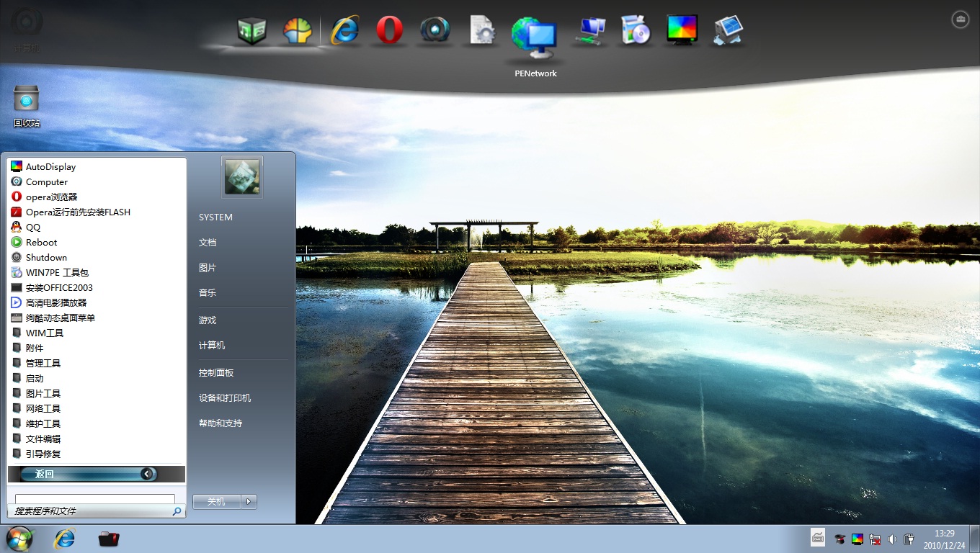Image resolution: width=980 pixels, height=553 pixels.
Task: Launch the rainbow monitor dock icon
Action: click(x=682, y=31)
